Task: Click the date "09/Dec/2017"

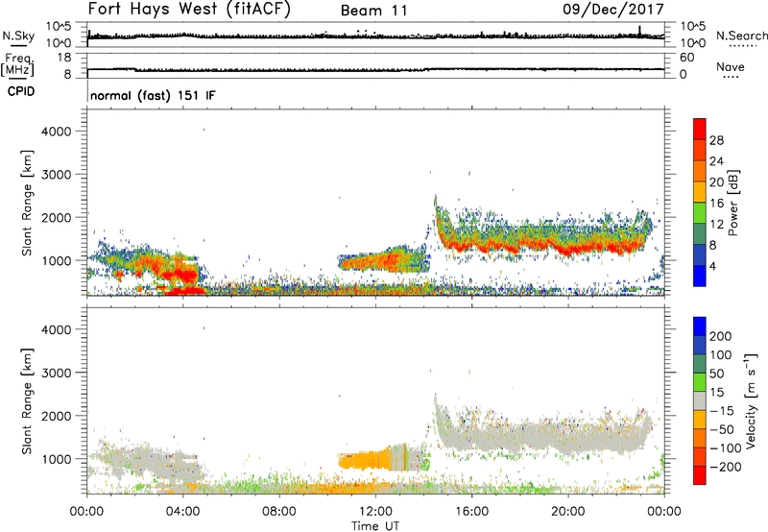Action: pos(613,9)
